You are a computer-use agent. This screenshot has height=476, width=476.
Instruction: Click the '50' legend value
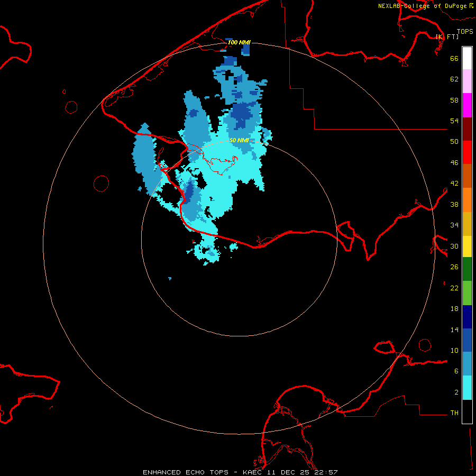point(454,142)
